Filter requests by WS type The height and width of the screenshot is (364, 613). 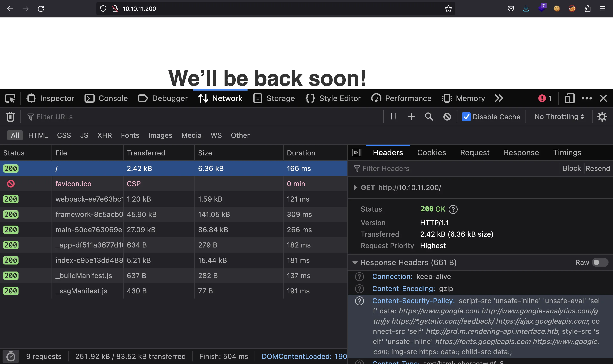(x=216, y=135)
